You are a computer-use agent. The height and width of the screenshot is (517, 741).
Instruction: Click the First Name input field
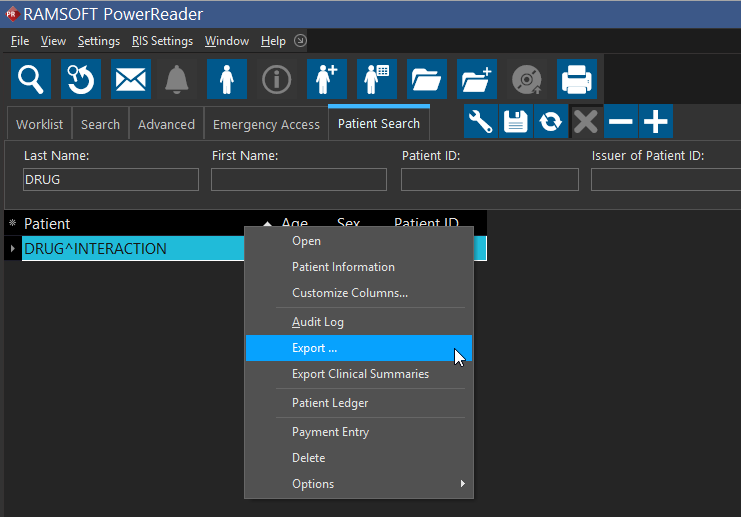tap(299, 180)
